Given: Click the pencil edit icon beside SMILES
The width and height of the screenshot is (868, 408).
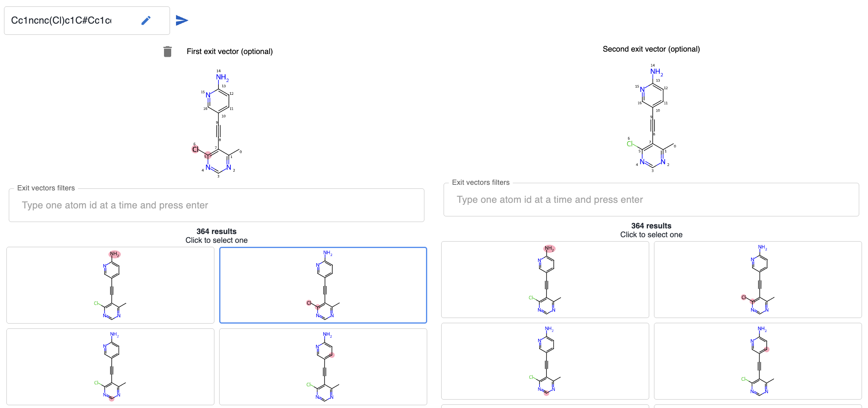Looking at the screenshot, I should coord(146,20).
